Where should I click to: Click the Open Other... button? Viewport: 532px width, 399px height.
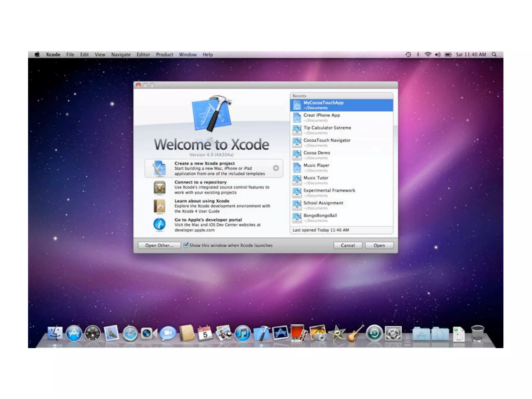click(159, 245)
